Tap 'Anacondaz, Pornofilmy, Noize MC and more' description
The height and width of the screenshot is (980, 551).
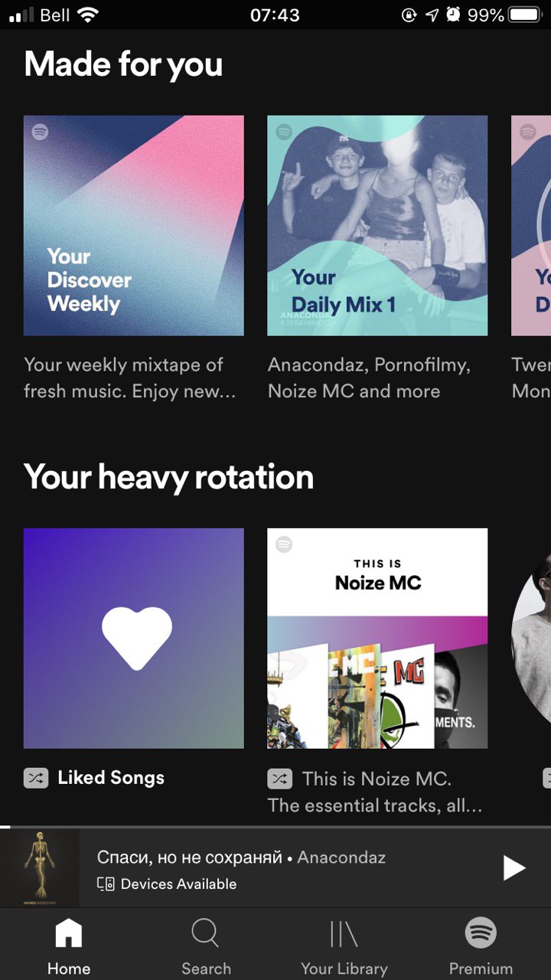(369, 378)
